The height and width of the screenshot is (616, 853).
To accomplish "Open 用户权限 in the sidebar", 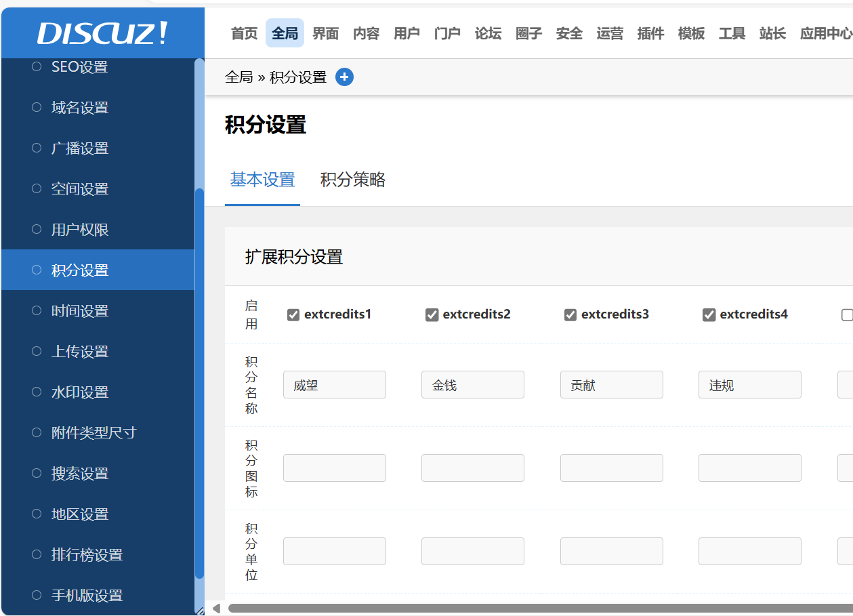I will coord(80,230).
